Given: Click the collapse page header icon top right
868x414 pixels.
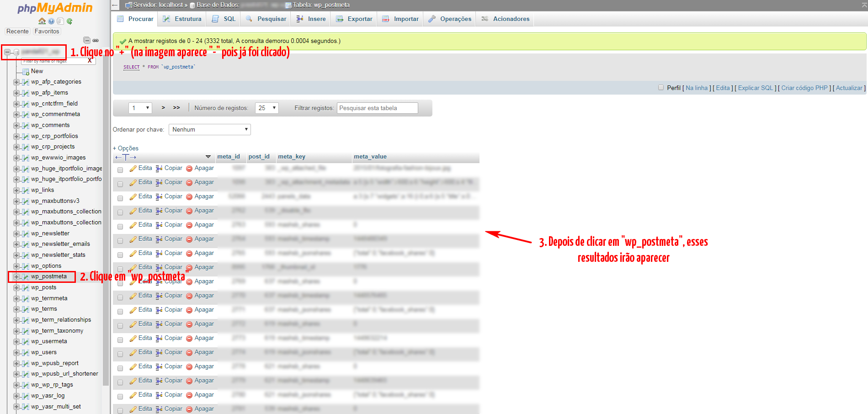Looking at the screenshot, I should click(x=864, y=5).
